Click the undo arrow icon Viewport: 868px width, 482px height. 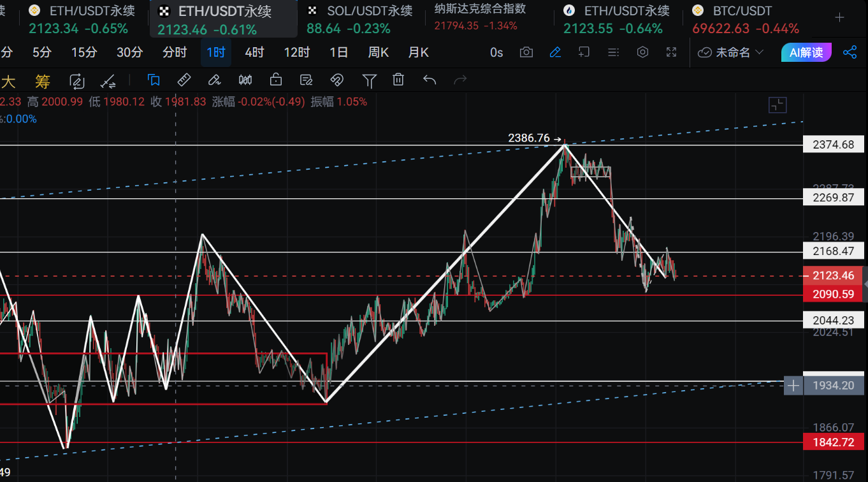pyautogui.click(x=430, y=80)
